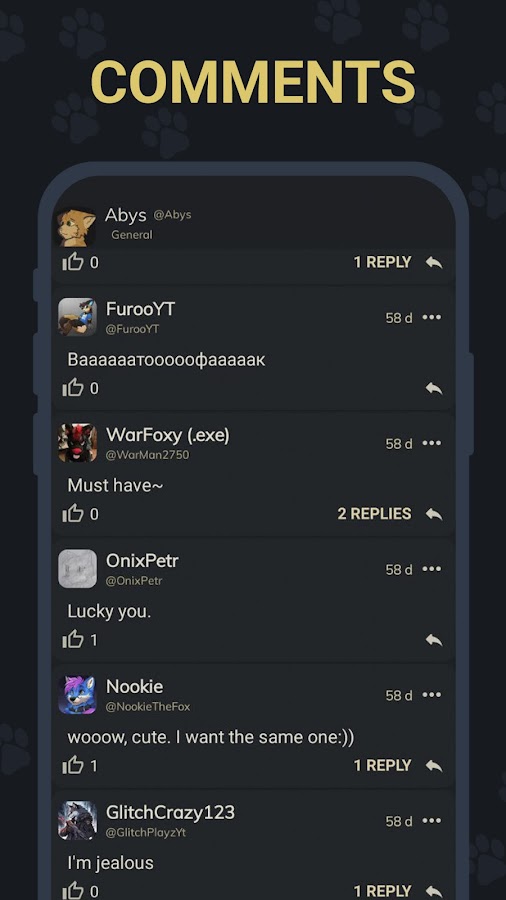
Task: Like GlitchCrazy123's "I'm jealous" comment
Action: [73, 891]
